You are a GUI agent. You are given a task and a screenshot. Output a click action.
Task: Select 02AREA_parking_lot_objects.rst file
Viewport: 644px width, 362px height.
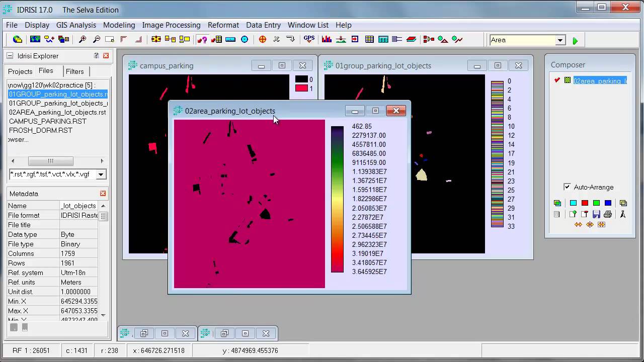point(57,112)
